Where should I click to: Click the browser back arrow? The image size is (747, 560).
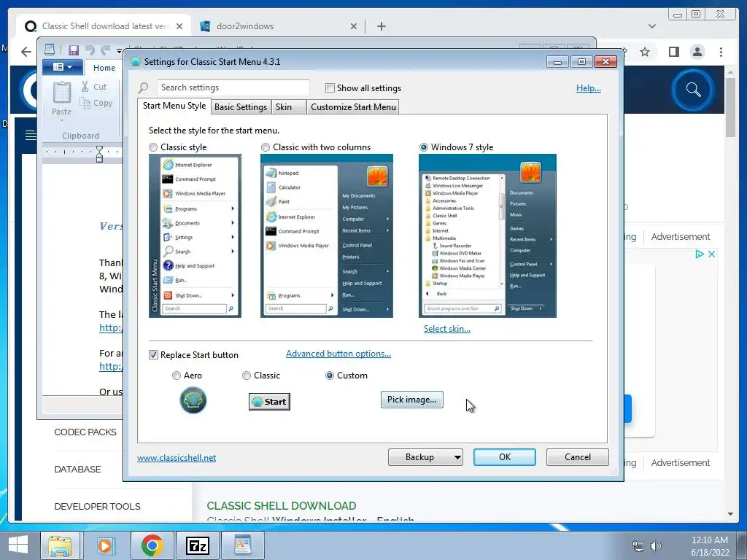(26, 52)
